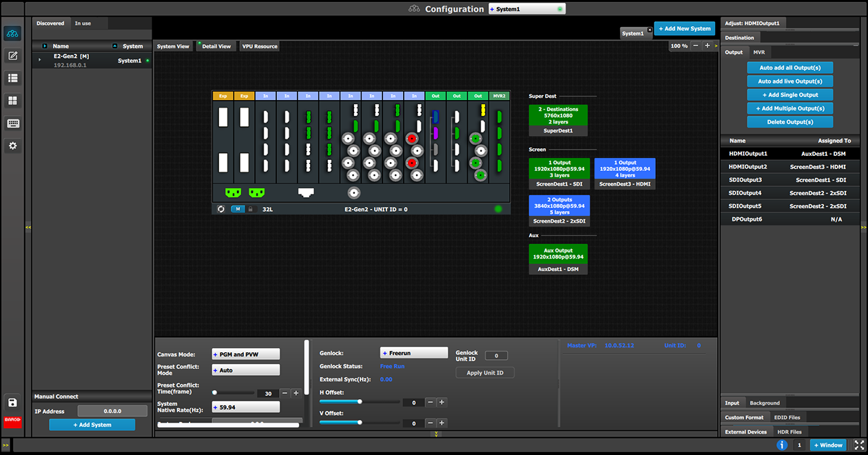
Task: Open the list view sidebar icon
Action: (12, 79)
